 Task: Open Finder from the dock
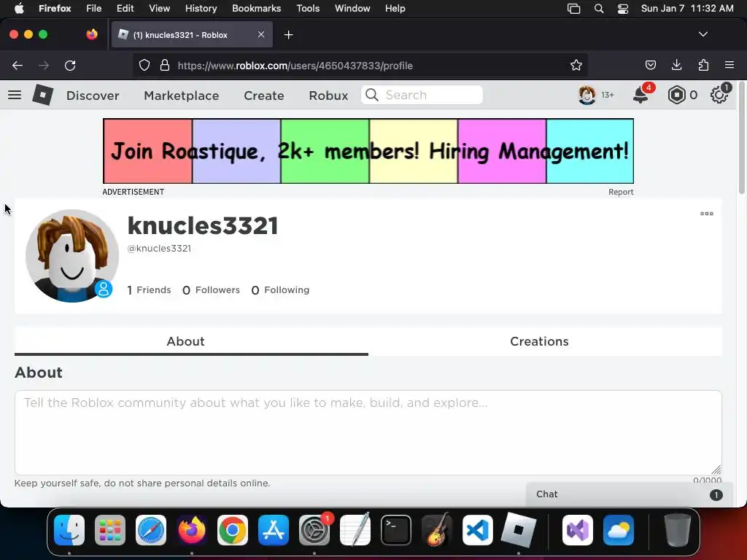coord(69,530)
